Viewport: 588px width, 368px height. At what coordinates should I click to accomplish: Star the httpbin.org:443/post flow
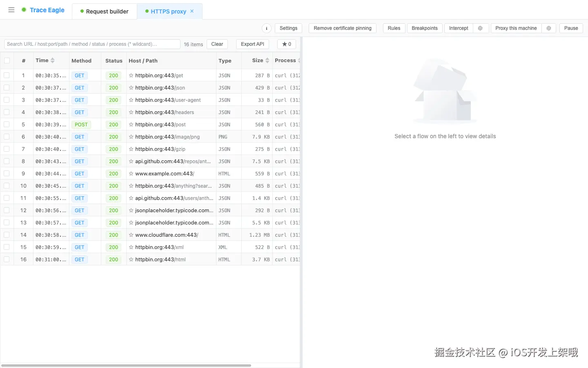[131, 124]
